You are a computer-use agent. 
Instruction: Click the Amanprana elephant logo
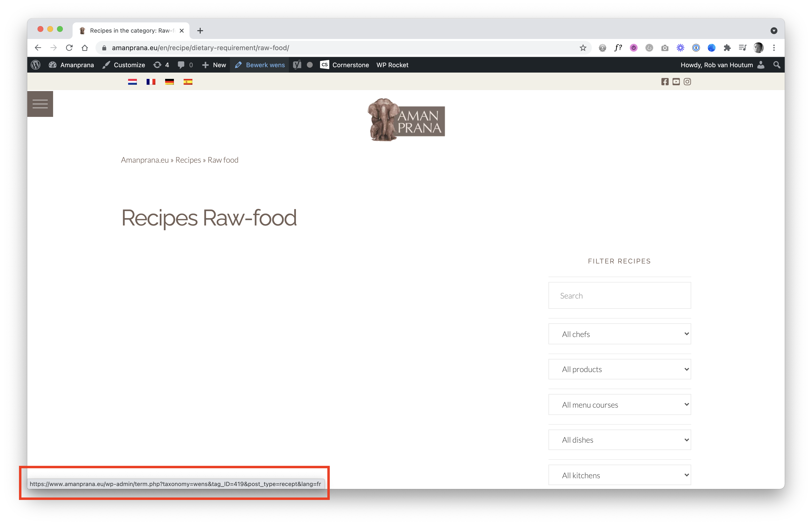tap(406, 120)
